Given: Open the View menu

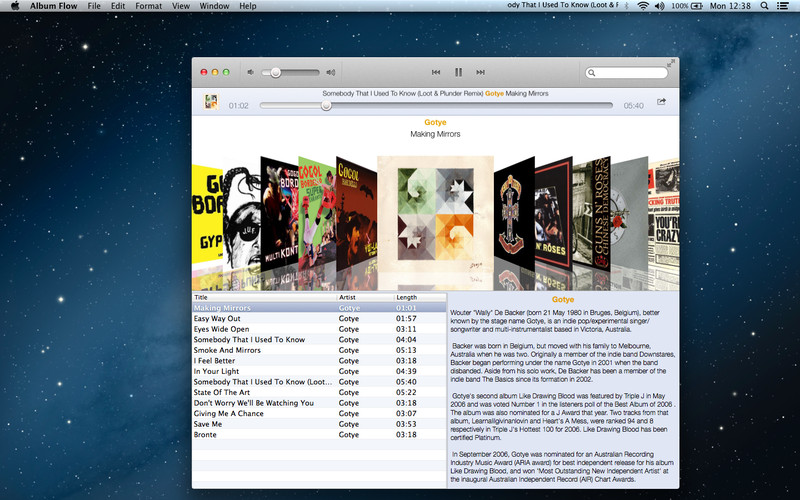Looking at the screenshot, I should 181,6.
